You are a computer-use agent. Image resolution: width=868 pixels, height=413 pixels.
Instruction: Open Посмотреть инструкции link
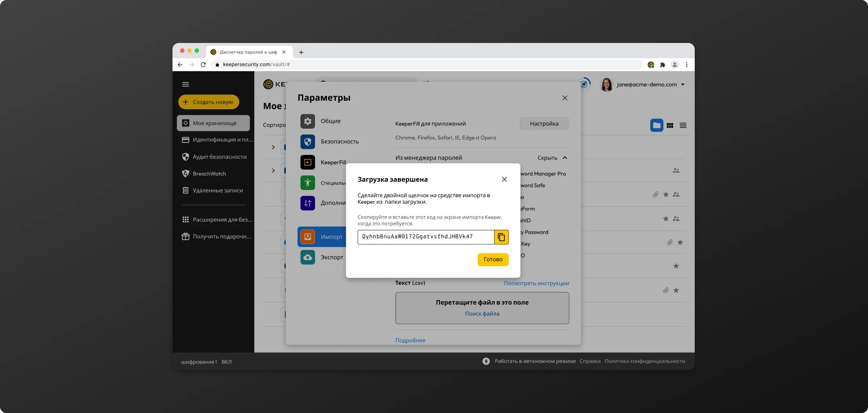pos(536,283)
